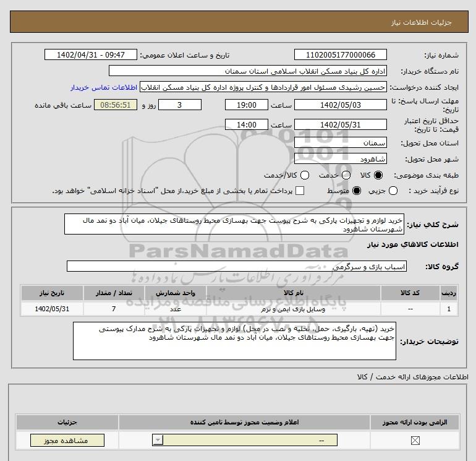
Task: Click the کد کالا column header
Action: (x=410, y=293)
